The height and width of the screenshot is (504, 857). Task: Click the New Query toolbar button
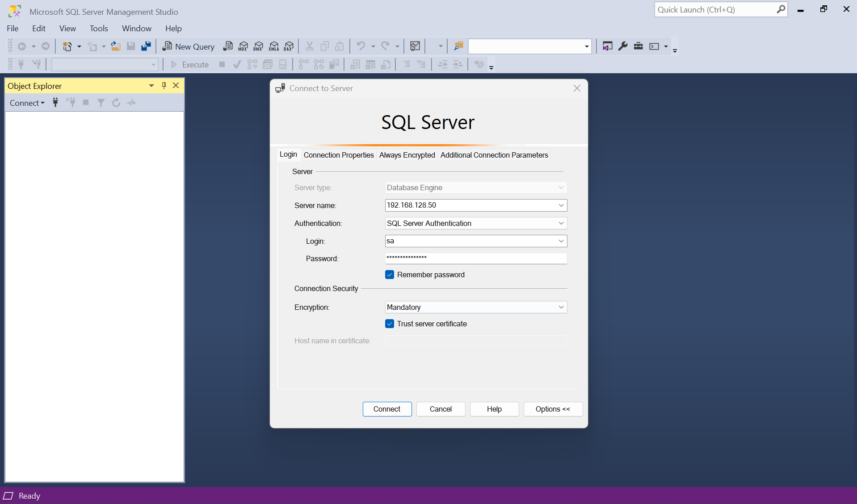188,46
